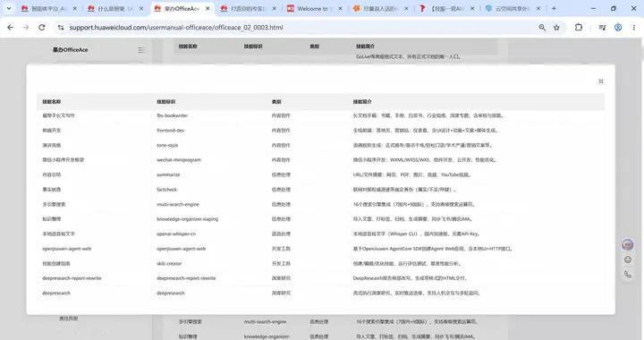Select the skill-creator cell
This screenshot has height=340, width=644.
[169, 264]
